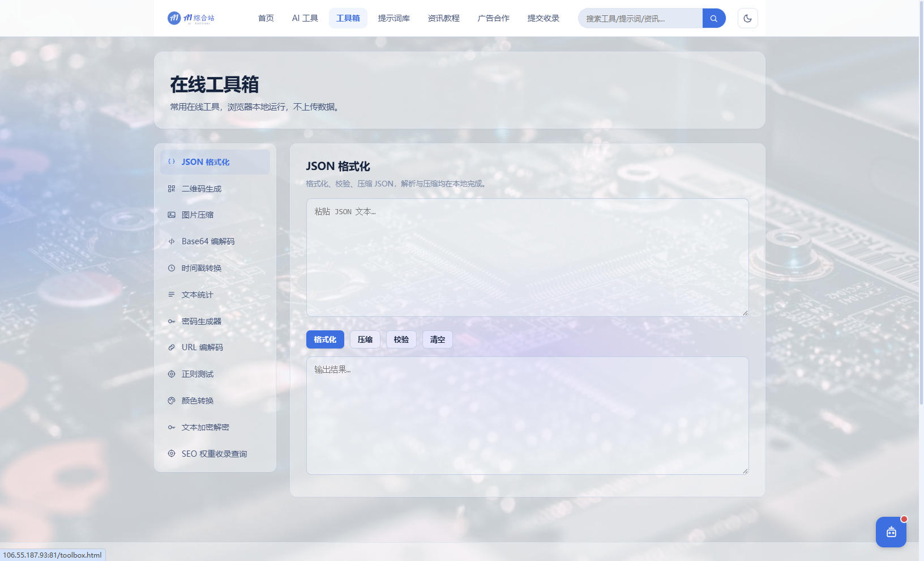Click the image icon beside 图片压缩
This screenshot has width=924, height=561.
[172, 215]
